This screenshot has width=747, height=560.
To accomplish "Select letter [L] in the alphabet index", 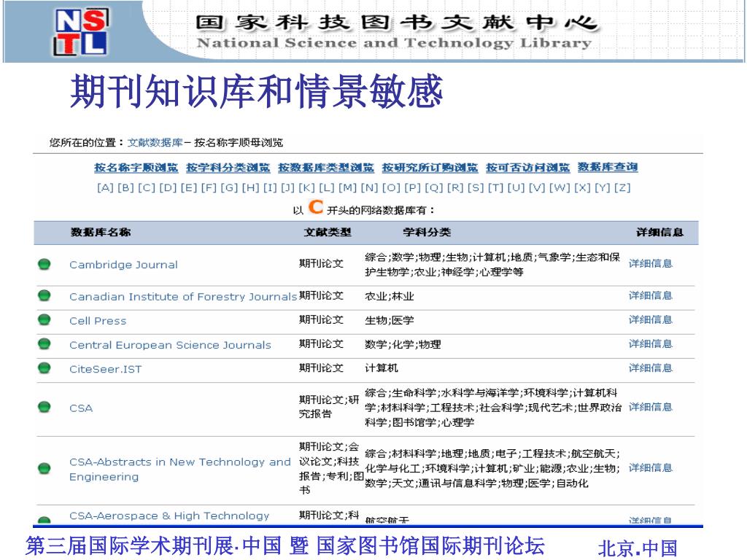I will [326, 187].
